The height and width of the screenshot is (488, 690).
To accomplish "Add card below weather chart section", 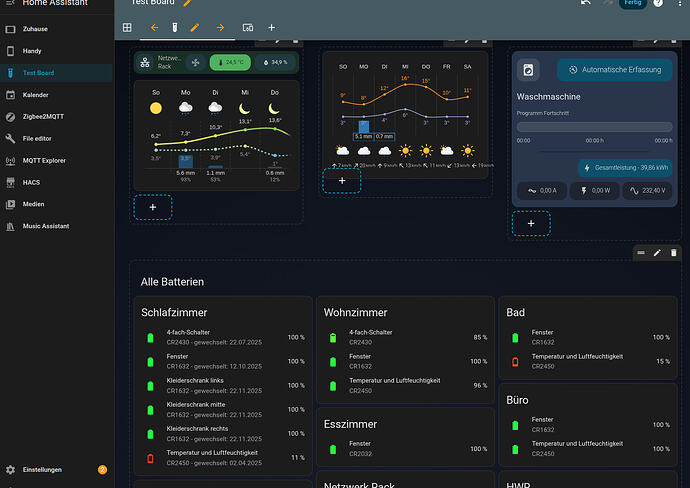I will [342, 181].
